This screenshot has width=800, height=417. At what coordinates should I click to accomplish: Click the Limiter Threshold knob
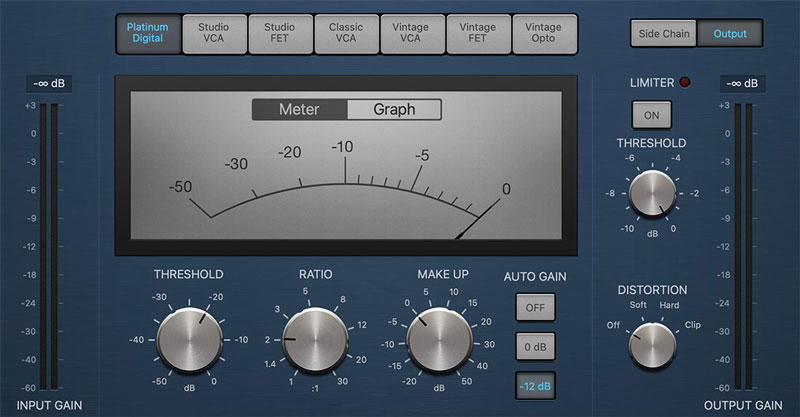[x=651, y=194]
